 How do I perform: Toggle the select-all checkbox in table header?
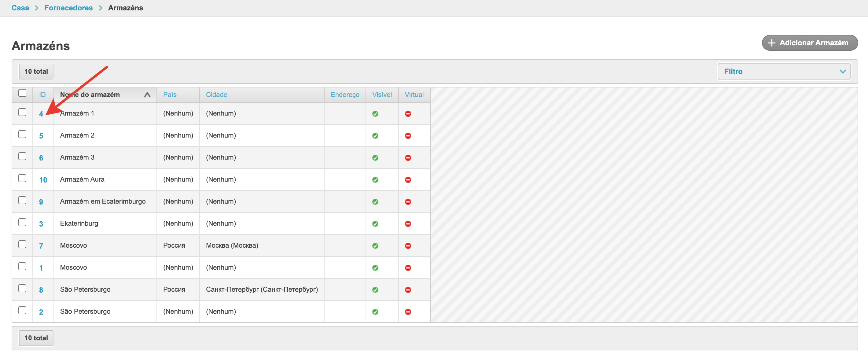(x=22, y=93)
